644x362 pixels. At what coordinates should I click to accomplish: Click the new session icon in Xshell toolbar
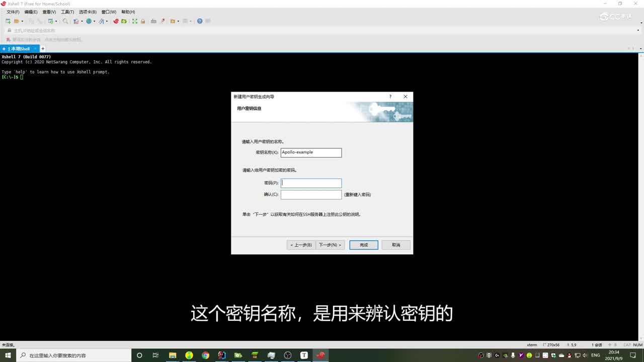pos(8,21)
